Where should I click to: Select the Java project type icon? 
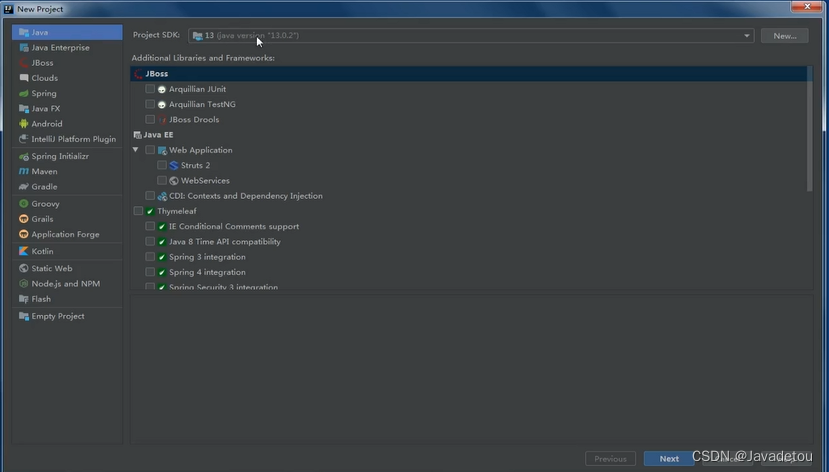pos(24,32)
